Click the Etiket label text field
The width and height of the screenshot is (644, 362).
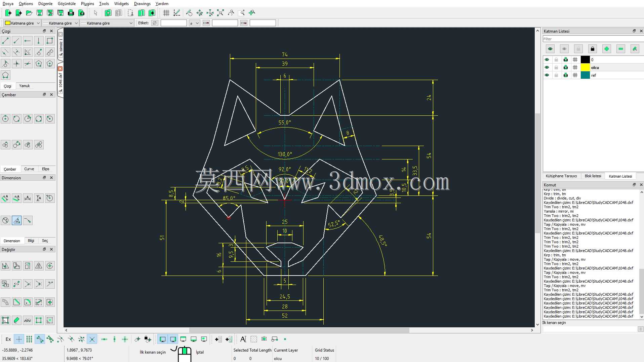click(173, 23)
